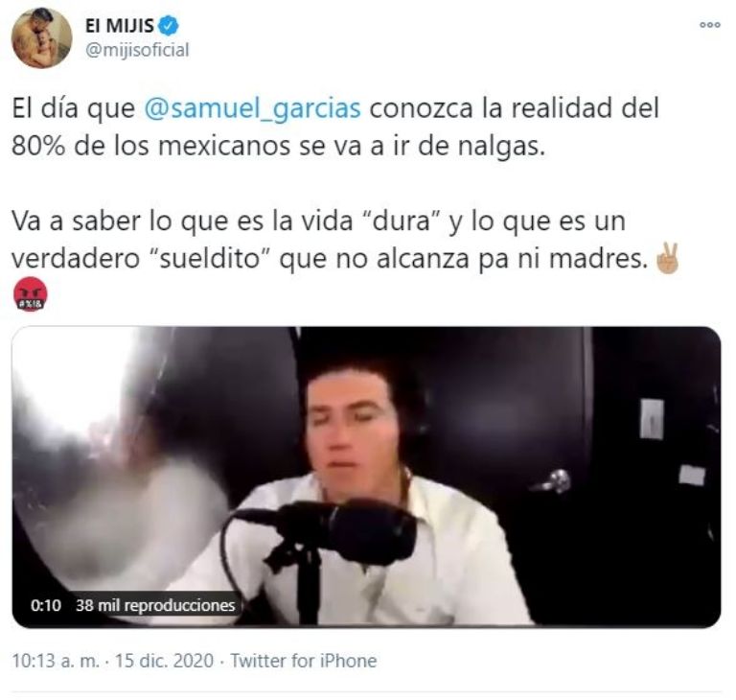Open the @samuel_garcias mention
The width and height of the screenshot is (736, 700).
253,108
